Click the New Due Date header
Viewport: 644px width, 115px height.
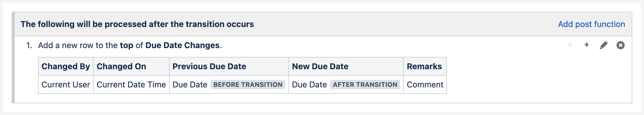click(x=346, y=66)
